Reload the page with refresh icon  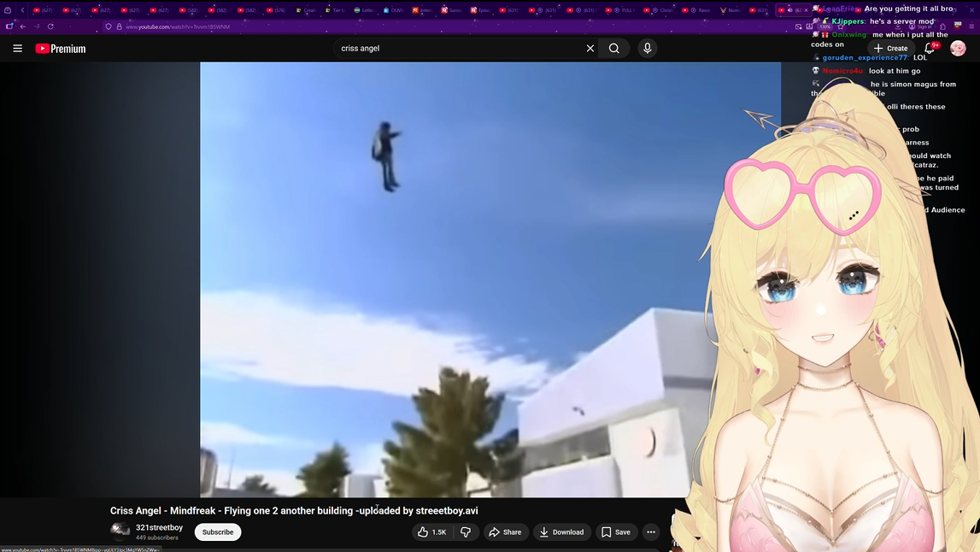coord(50,26)
